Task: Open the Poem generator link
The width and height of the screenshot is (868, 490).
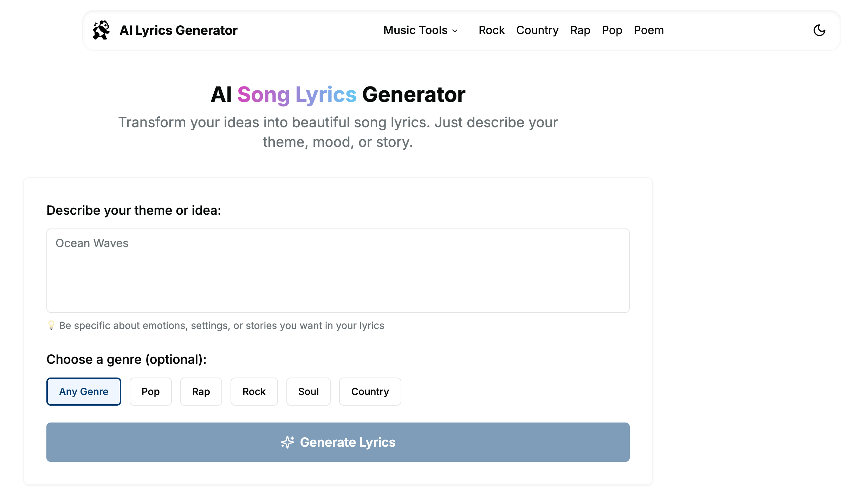Action: [649, 30]
